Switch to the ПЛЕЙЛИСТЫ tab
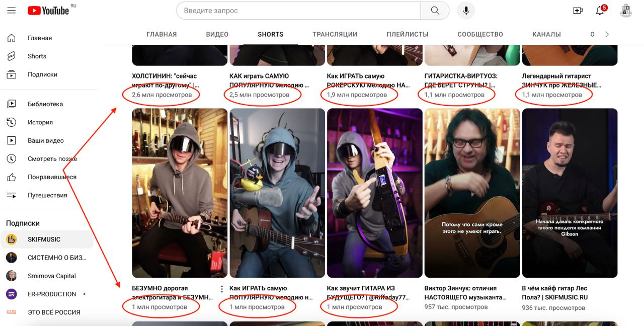Image resolution: width=644 pixels, height=326 pixels. point(408,34)
